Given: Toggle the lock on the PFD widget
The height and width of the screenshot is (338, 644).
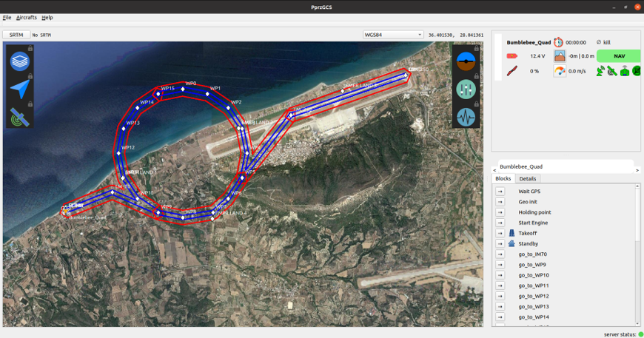Looking at the screenshot, I should click(x=476, y=49).
